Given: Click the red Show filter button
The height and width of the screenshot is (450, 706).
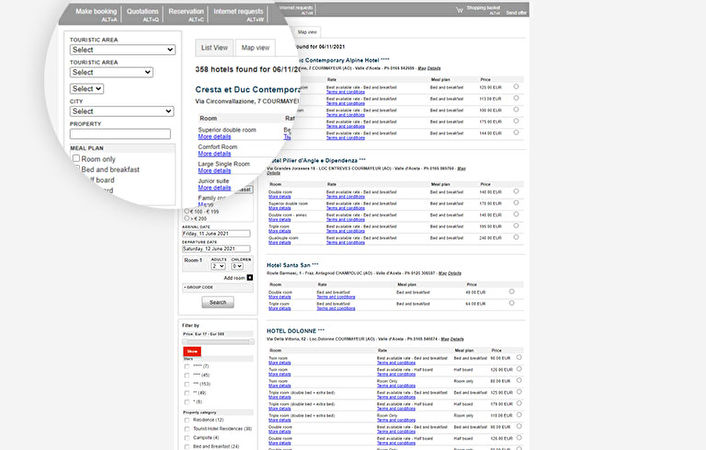Looking at the screenshot, I should (192, 351).
